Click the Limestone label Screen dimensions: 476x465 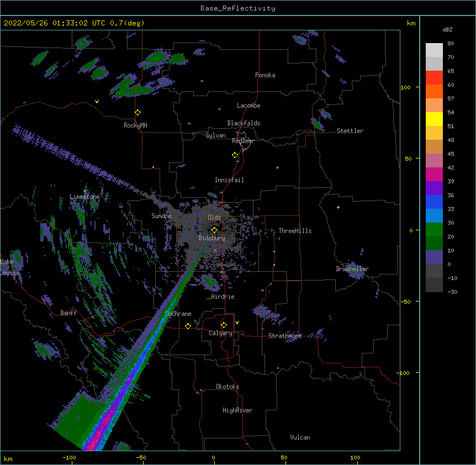(x=84, y=197)
